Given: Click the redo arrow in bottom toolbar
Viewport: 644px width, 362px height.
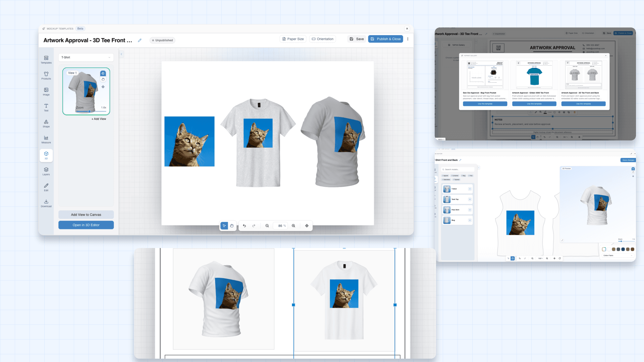Looking at the screenshot, I should point(254,226).
